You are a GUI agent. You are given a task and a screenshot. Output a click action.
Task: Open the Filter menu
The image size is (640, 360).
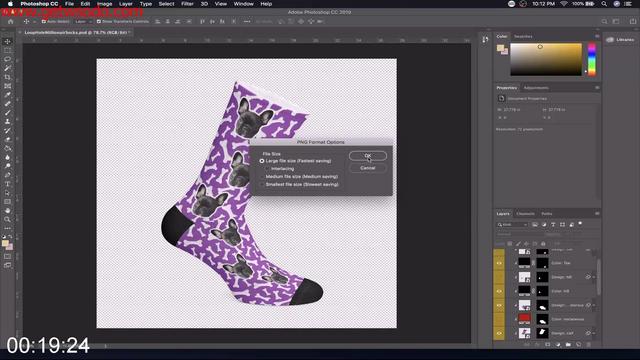click(x=187, y=4)
